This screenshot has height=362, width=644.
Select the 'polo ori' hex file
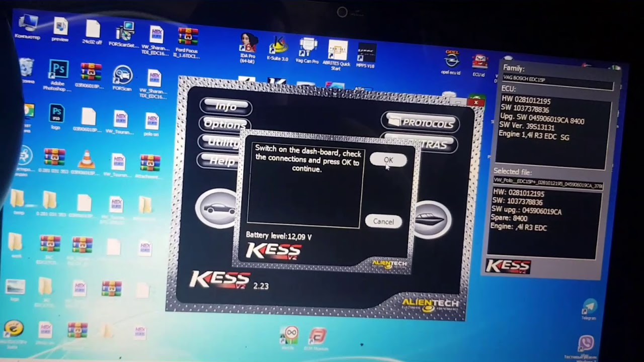[x=151, y=123]
